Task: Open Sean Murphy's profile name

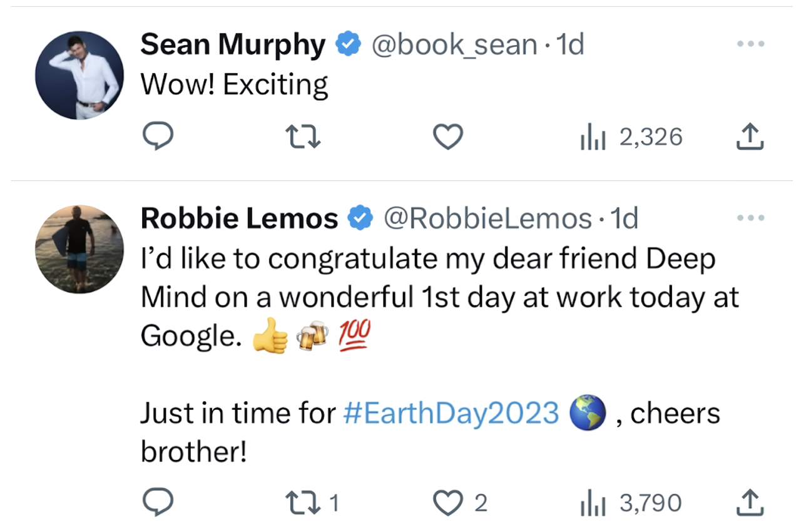Action: tap(233, 45)
